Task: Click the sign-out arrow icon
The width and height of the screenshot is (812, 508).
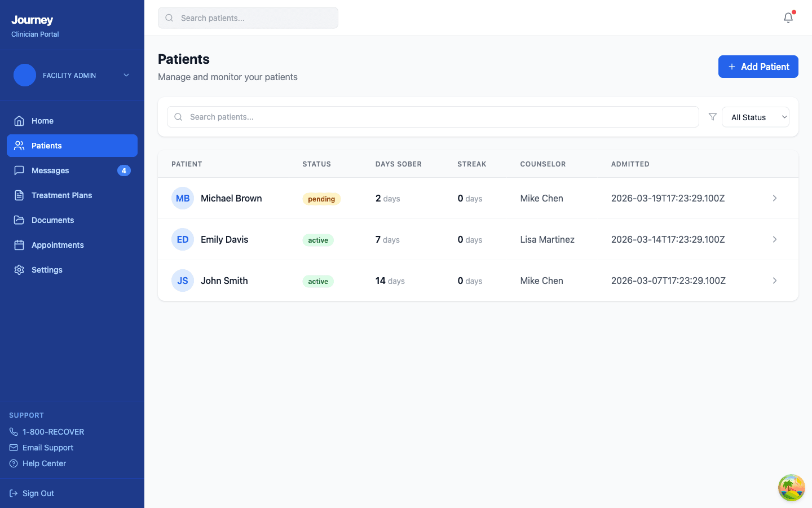Action: pyautogui.click(x=13, y=493)
